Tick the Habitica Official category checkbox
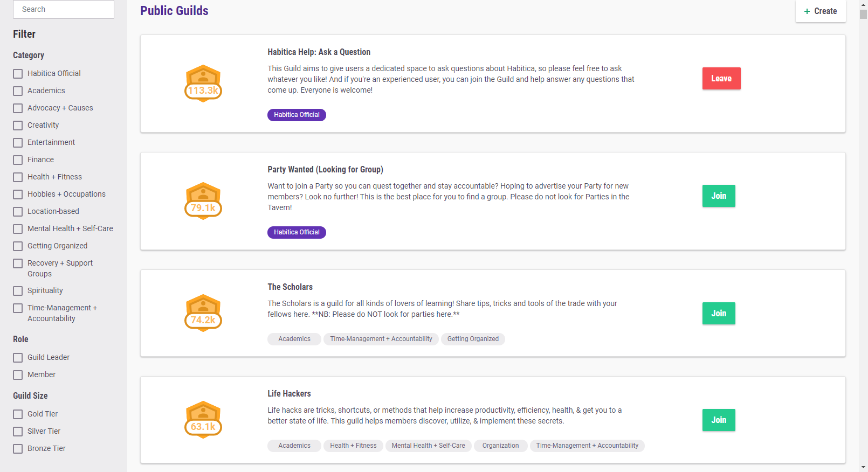This screenshot has height=472, width=868. tap(18, 74)
